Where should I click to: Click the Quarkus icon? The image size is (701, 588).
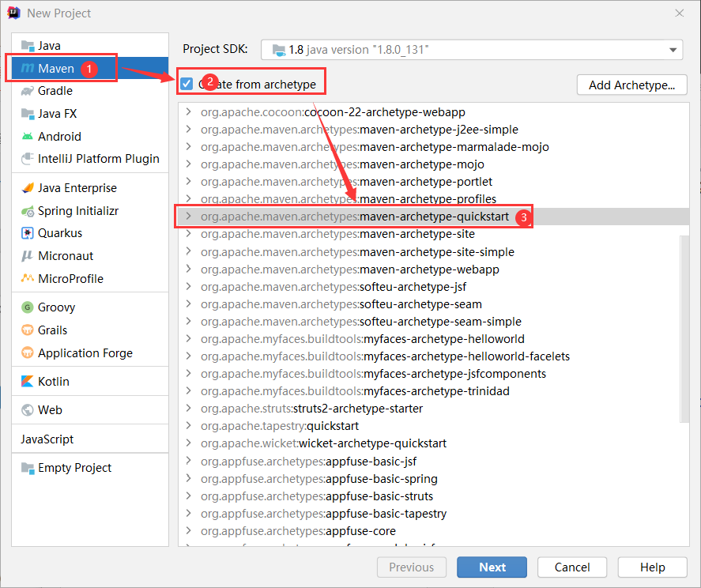pos(28,233)
